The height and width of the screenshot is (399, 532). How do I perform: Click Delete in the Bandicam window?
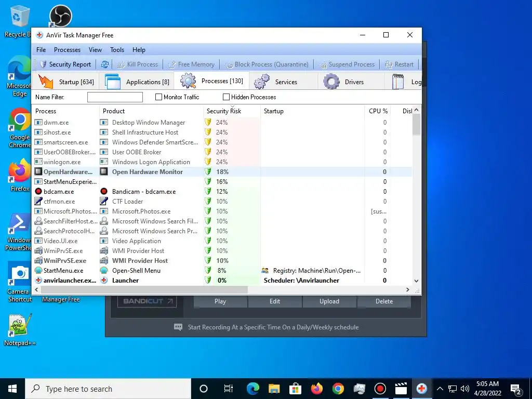tap(384, 301)
